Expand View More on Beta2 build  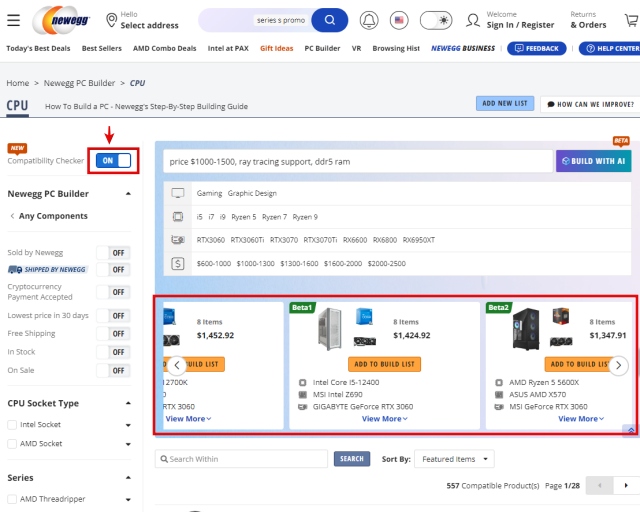581,419
